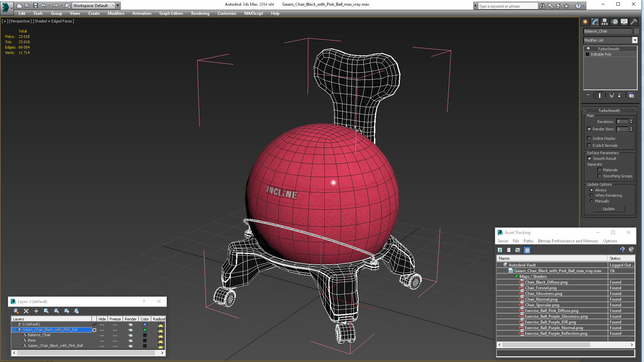Click the viewport Perspective label
Viewport: 644px width, 362px height.
(x=20, y=21)
